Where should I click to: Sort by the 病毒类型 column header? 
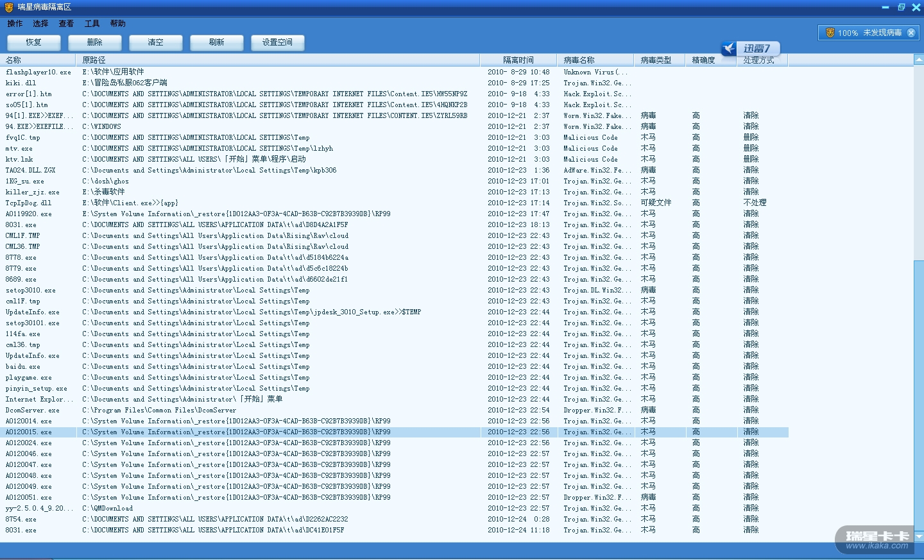659,60
